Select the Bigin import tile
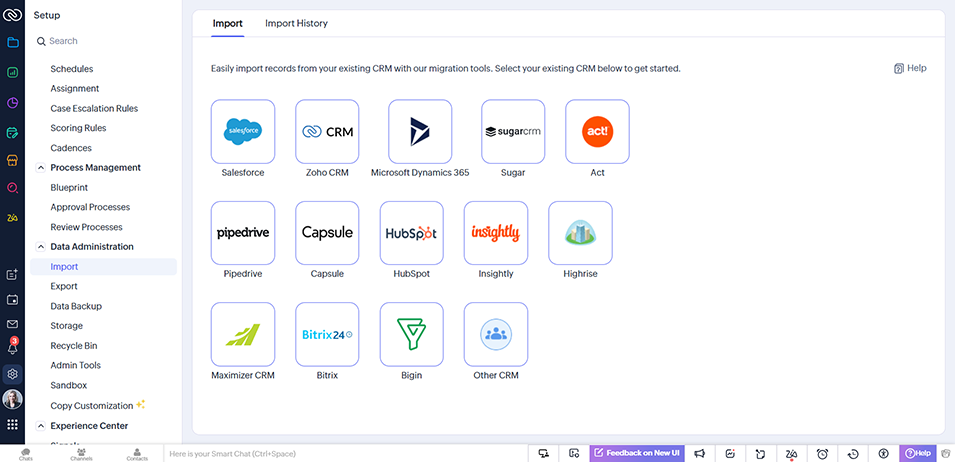The image size is (955, 462). [x=412, y=334]
